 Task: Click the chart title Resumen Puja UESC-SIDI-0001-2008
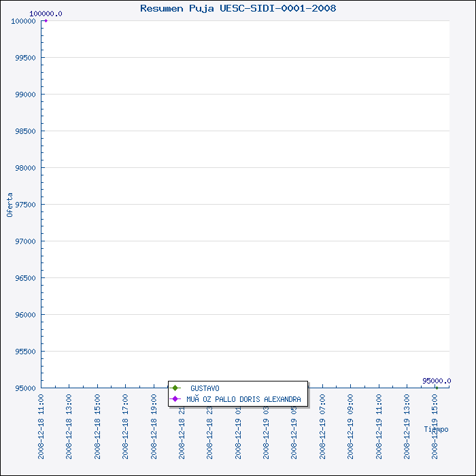(238, 8)
